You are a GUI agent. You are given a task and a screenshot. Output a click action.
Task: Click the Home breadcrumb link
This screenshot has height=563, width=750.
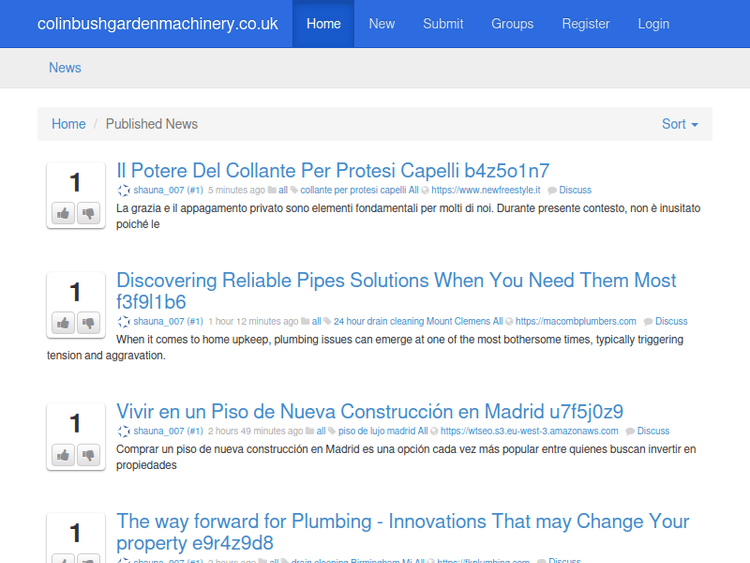click(69, 124)
